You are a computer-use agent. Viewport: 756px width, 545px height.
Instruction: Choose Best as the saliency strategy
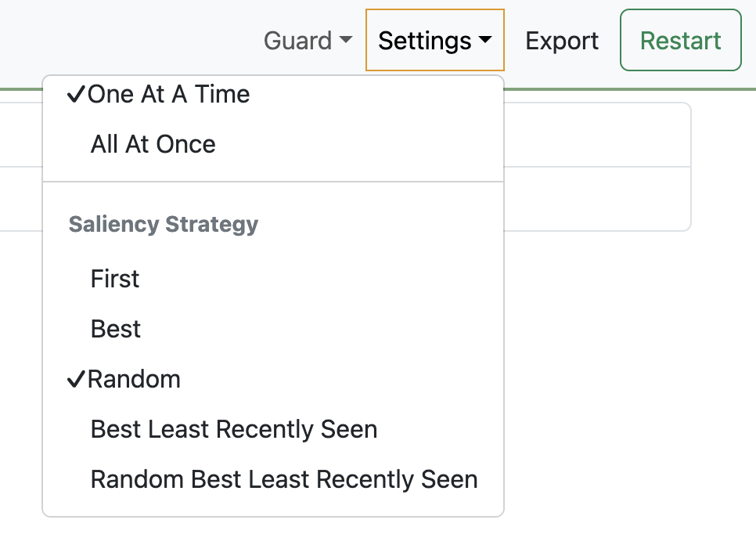(116, 330)
